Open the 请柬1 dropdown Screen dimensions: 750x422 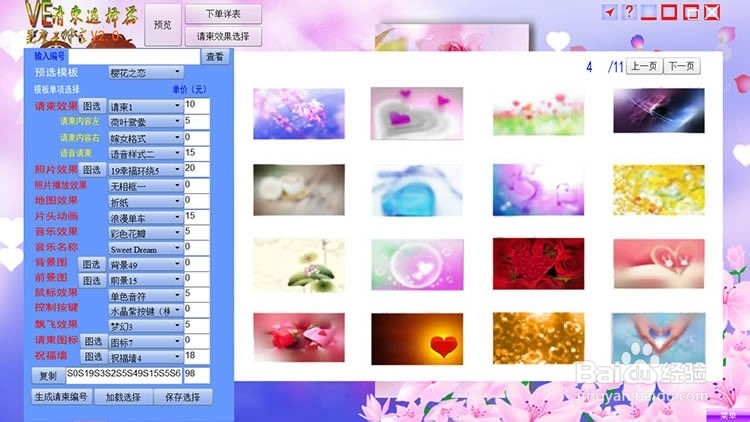tap(145, 106)
